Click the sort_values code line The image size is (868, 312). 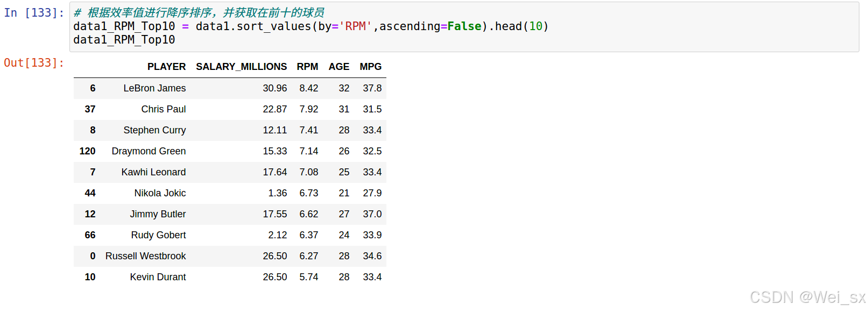311,26
